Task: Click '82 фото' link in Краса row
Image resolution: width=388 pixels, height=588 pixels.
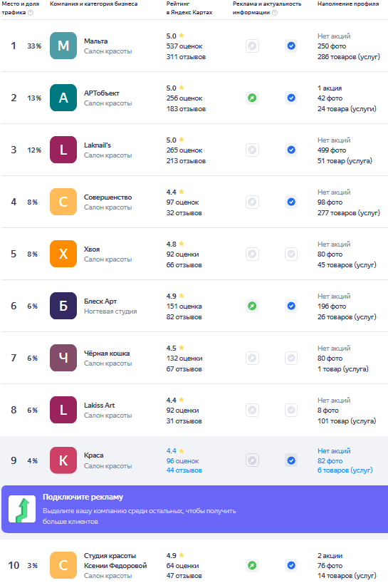Action: coord(330,461)
